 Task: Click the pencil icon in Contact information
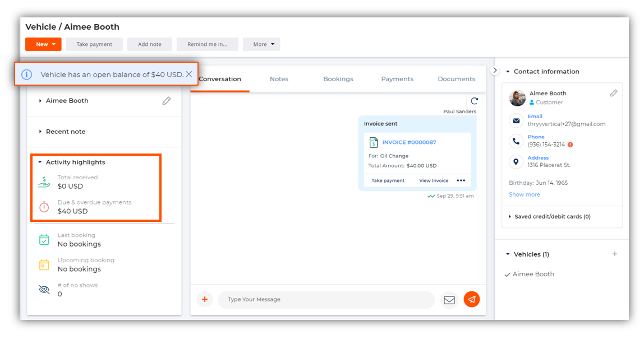[x=614, y=93]
